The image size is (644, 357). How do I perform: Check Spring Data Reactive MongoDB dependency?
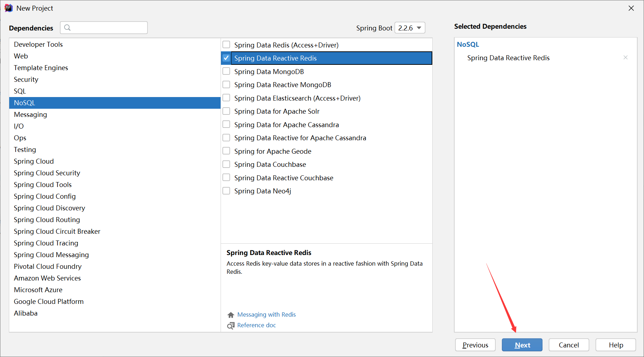(x=226, y=84)
